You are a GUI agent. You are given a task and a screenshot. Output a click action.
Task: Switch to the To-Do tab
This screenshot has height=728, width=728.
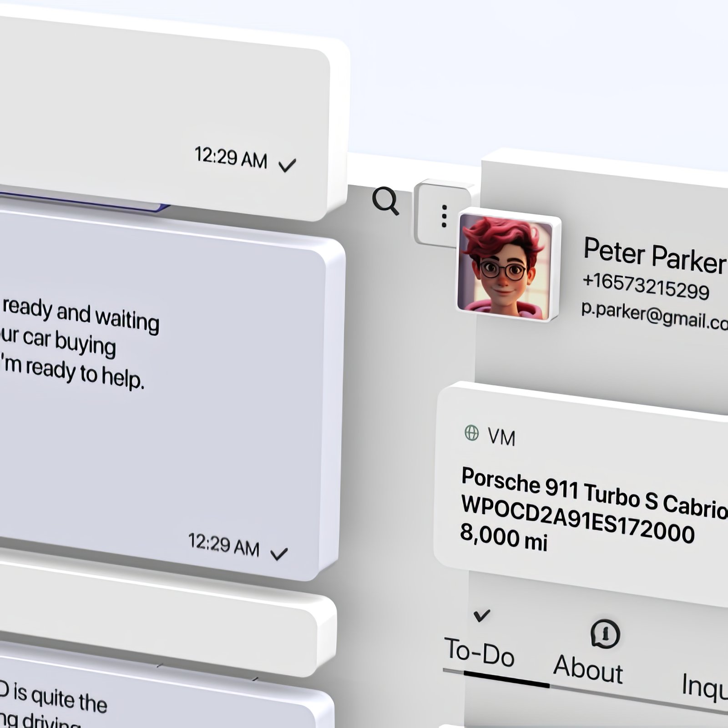pos(479,653)
